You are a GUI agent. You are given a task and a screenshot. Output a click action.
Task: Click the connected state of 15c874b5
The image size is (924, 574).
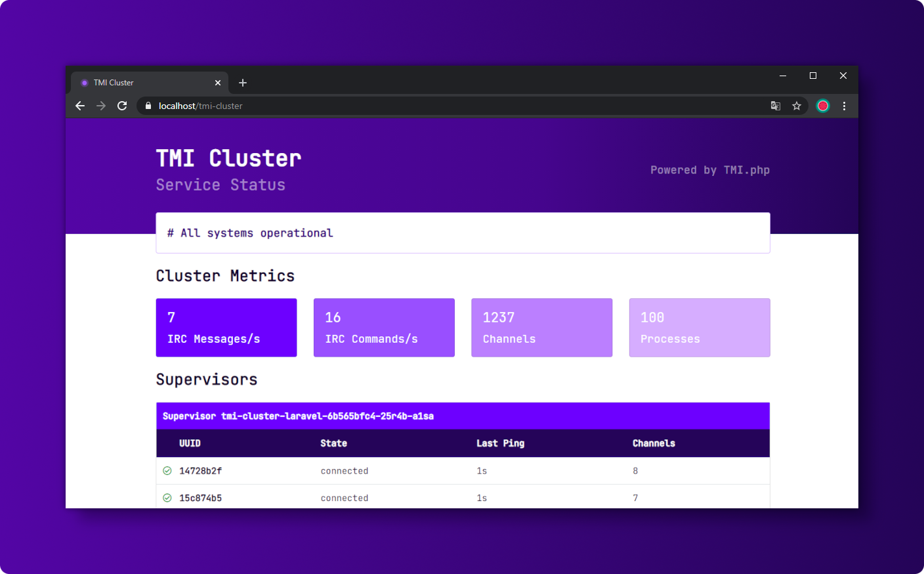coord(345,498)
